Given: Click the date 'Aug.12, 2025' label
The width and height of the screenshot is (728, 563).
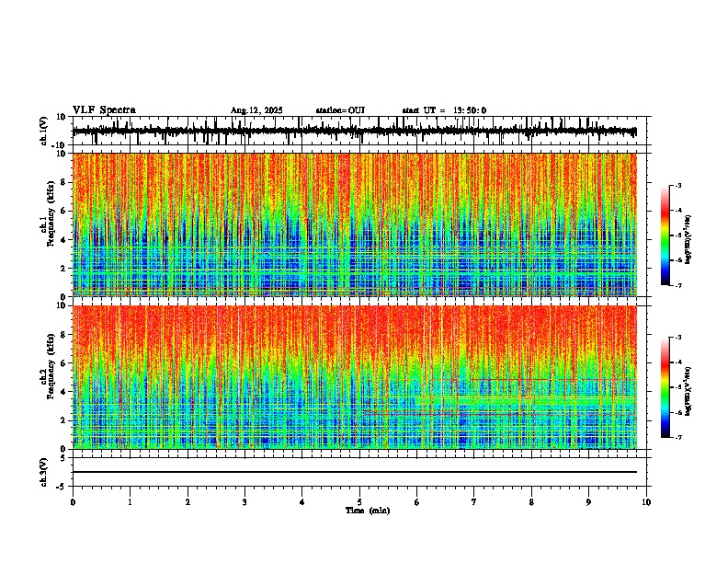Looking at the screenshot, I should pyautogui.click(x=256, y=110).
